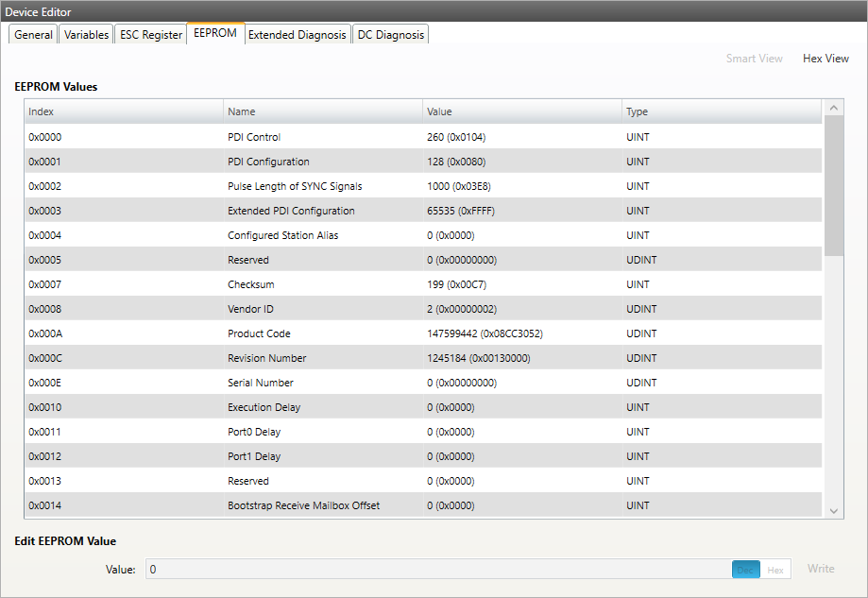Toggle value format to Hex
The width and height of the screenshot is (868, 598).
click(x=774, y=570)
